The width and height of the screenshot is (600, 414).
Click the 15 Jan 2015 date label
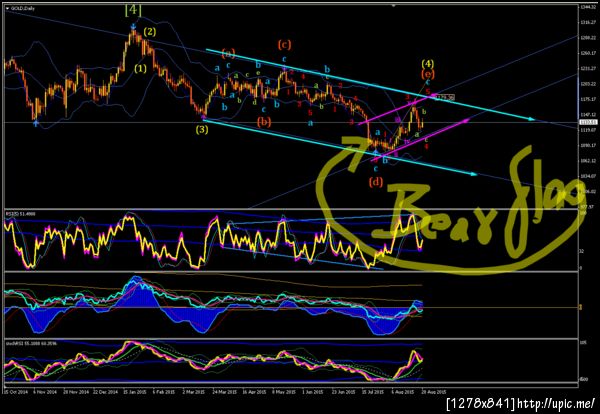[x=135, y=392]
